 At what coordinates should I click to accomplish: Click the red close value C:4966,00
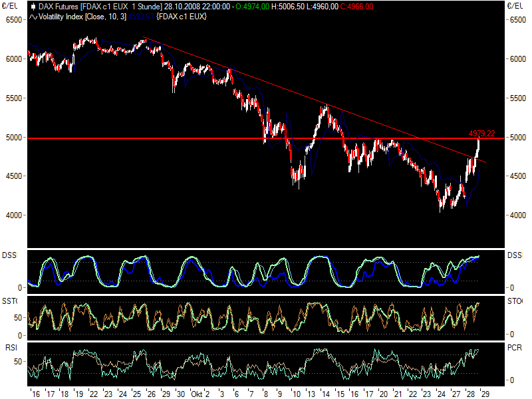(356, 7)
